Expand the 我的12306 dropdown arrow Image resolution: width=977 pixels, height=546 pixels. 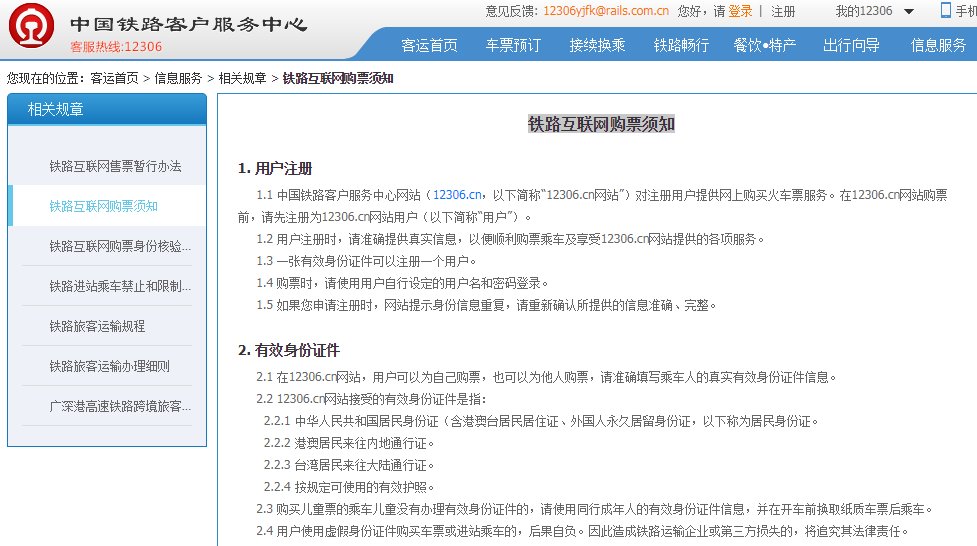(908, 11)
